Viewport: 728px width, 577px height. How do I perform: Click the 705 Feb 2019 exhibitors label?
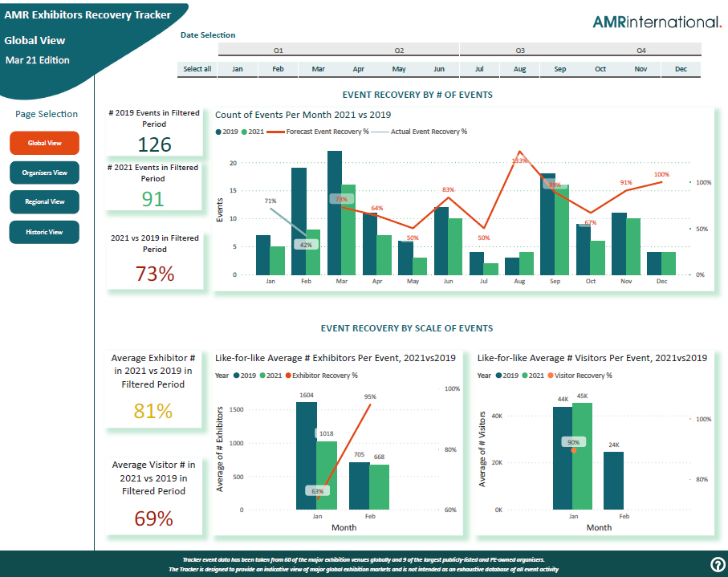359,454
